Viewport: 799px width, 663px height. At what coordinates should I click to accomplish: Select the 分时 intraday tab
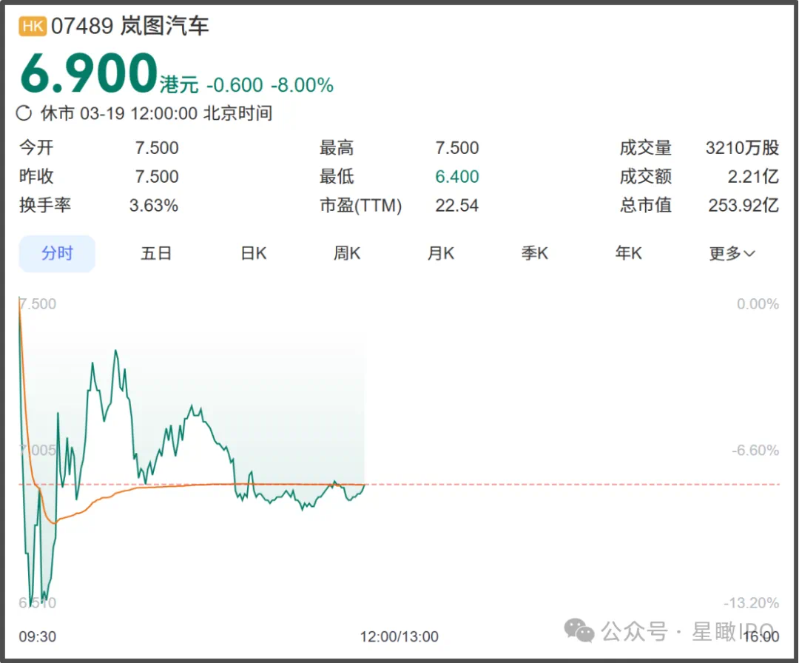coord(57,253)
